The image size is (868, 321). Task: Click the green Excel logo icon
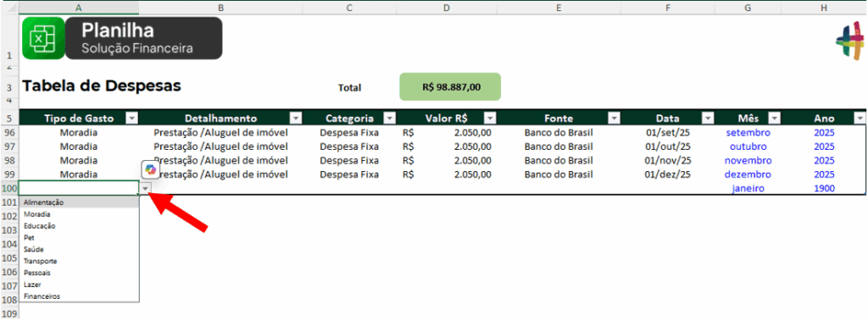point(43,38)
